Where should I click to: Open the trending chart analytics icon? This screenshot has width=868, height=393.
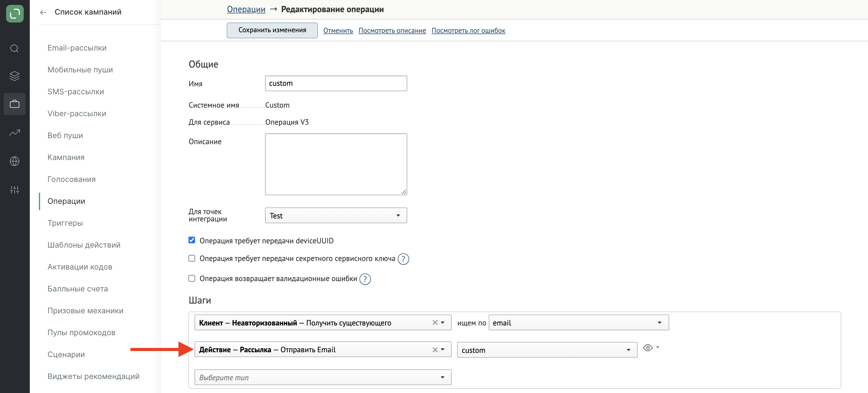point(15,133)
